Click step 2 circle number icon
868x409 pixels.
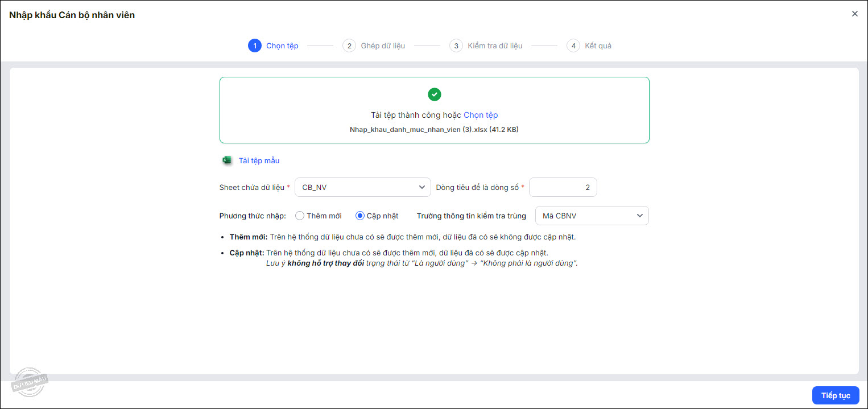click(349, 46)
